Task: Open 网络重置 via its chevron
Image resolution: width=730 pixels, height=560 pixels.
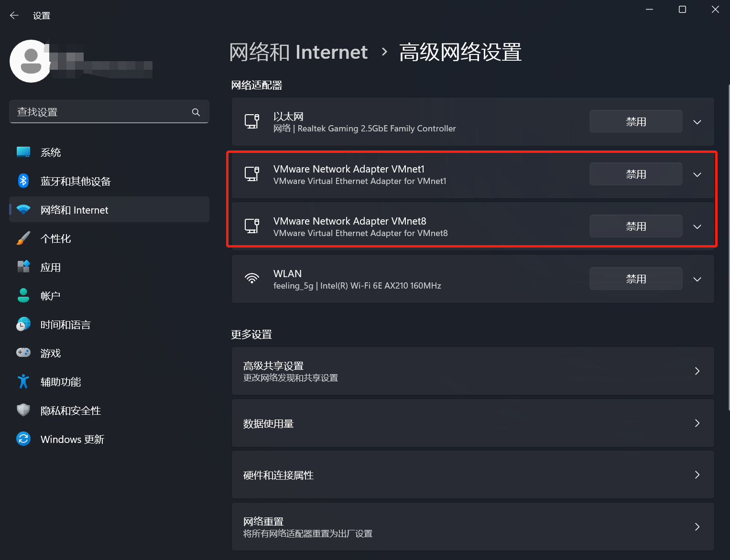Action: pos(697,527)
